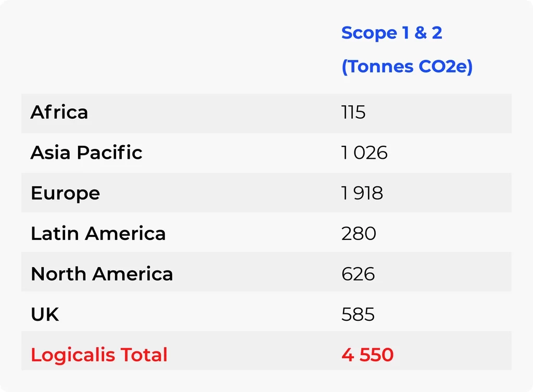This screenshot has width=533, height=392.
Task: Select the blue (Tonnes CO2e) unit line
Action: (x=407, y=67)
